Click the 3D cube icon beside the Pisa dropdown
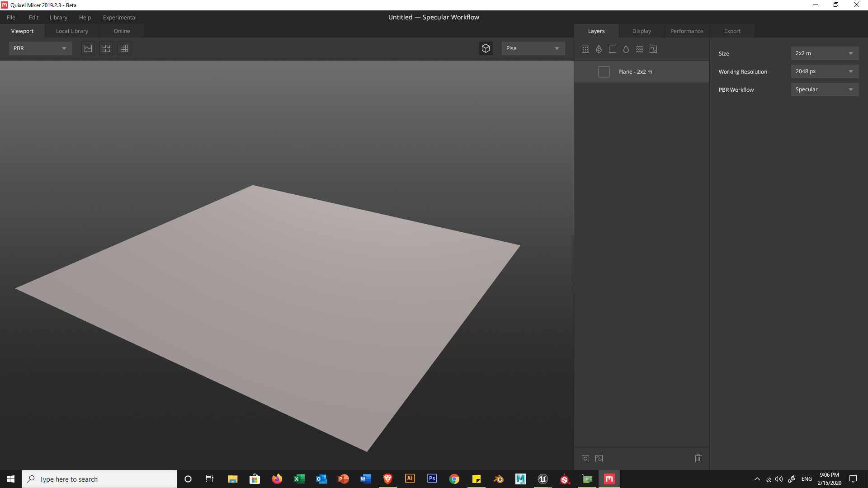Image resolution: width=868 pixels, height=488 pixels. coord(486,48)
